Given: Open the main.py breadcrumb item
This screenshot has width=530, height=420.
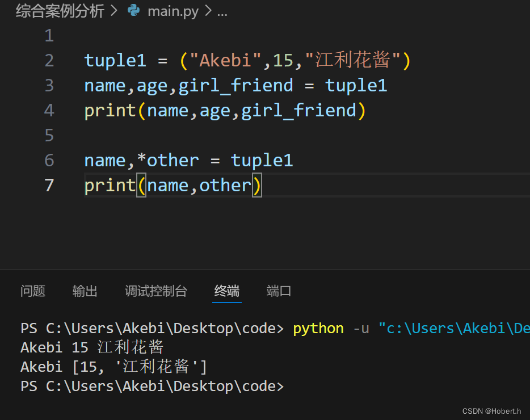Looking at the screenshot, I should click(x=173, y=11).
